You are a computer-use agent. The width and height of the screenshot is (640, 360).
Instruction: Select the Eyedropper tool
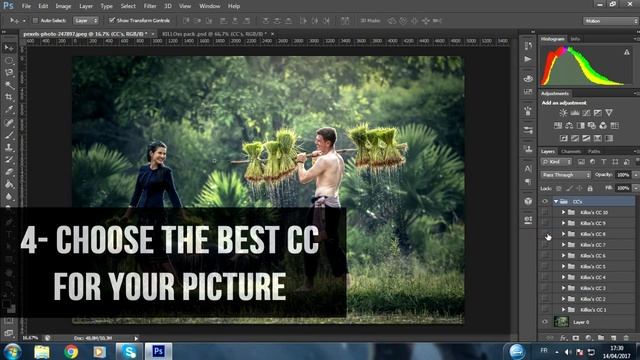coord(9,110)
